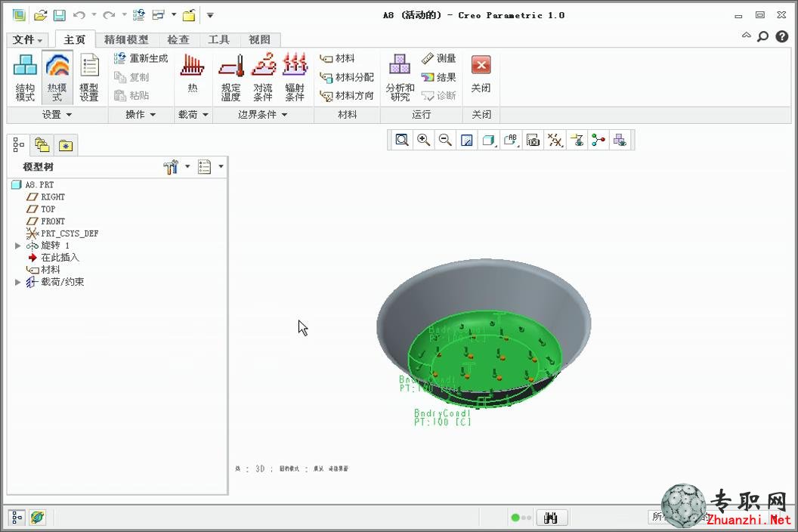Switch to the 检查 tab
The width and height of the screenshot is (798, 532).
coord(178,40)
